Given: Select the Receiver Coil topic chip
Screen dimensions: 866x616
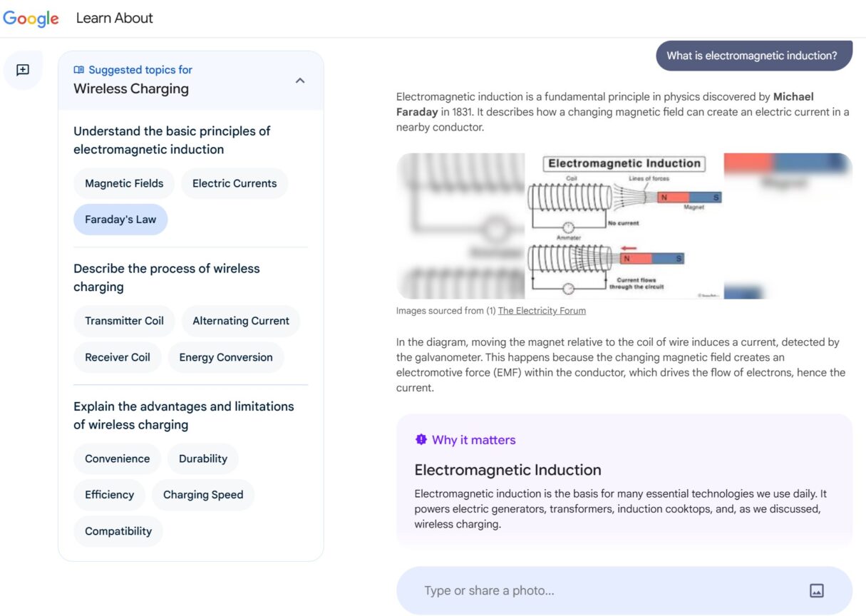Looking at the screenshot, I should [117, 356].
